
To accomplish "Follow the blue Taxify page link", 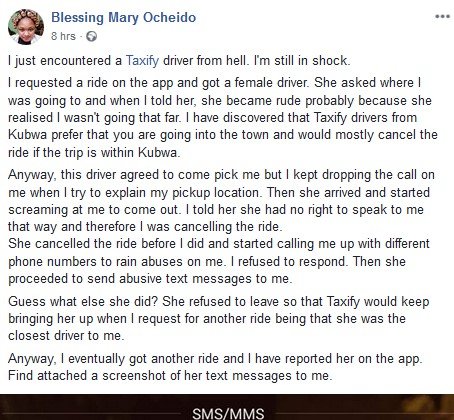I will click(142, 61).
